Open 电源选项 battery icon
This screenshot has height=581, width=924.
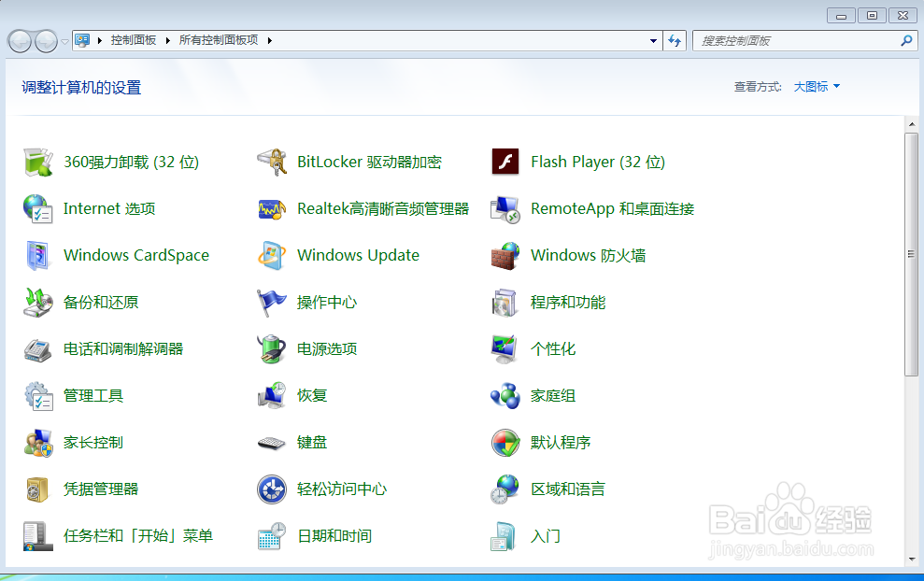(272, 348)
